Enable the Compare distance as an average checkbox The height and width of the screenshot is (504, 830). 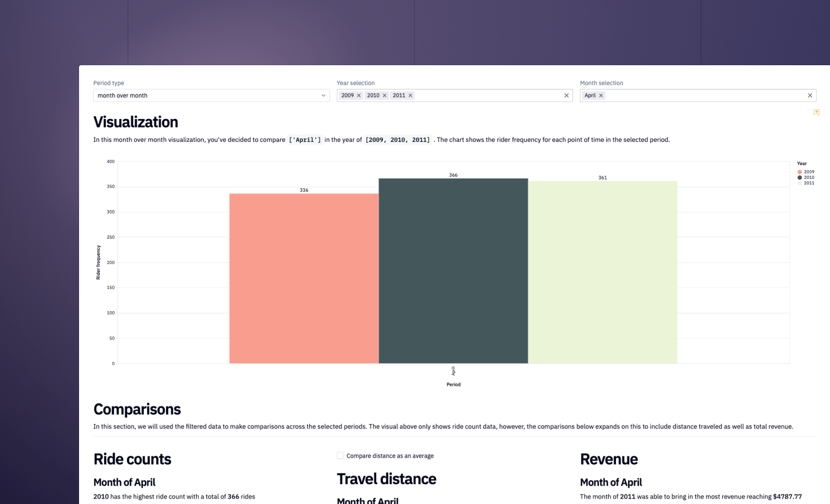point(340,455)
